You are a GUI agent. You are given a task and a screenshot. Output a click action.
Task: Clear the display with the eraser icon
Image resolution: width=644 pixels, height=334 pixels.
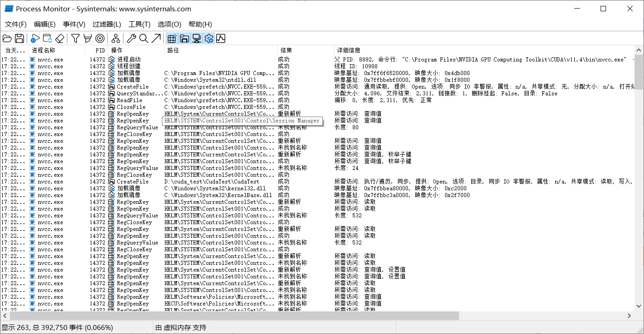[x=60, y=38]
